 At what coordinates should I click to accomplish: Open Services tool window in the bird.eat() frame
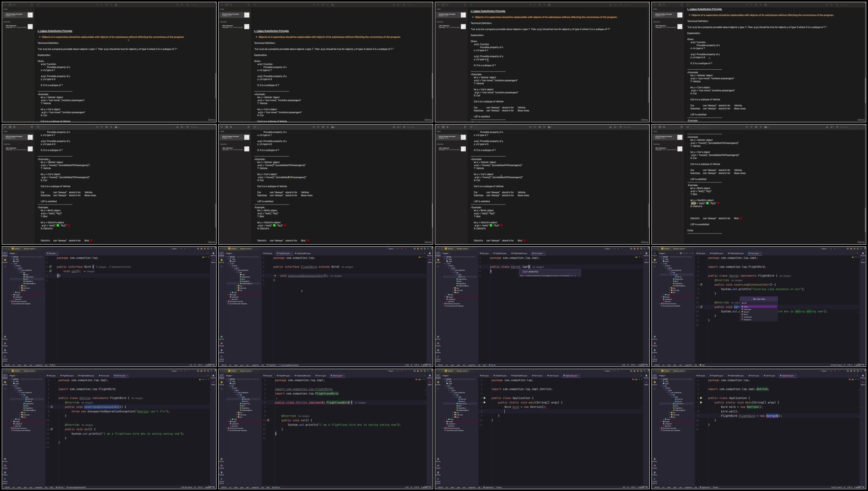655,460
